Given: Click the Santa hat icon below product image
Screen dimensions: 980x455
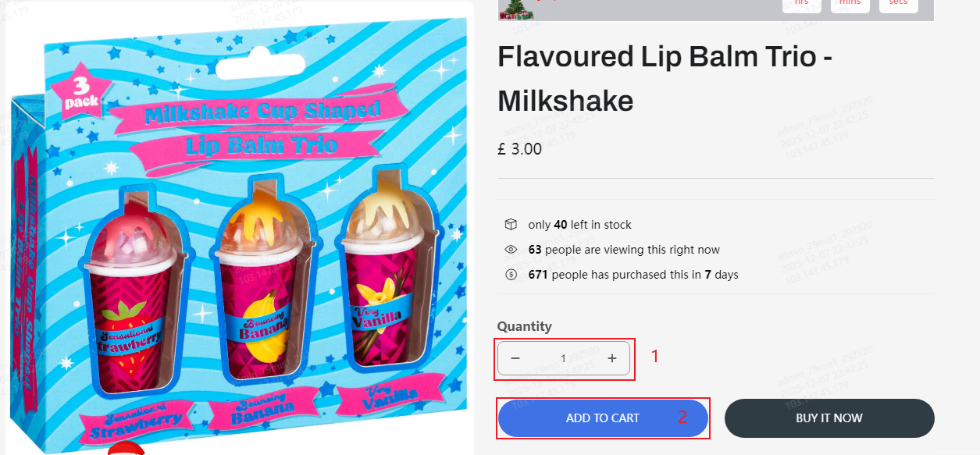Looking at the screenshot, I should (x=127, y=448).
